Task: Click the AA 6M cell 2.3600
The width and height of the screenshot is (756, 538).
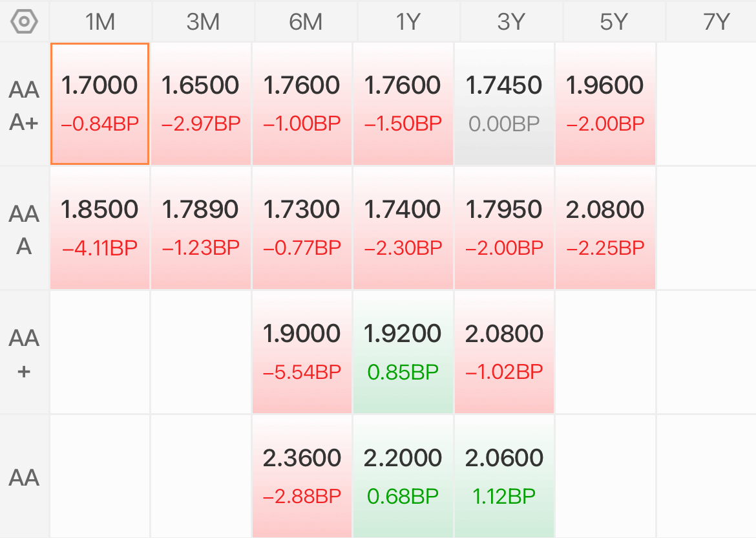Action: point(302,476)
